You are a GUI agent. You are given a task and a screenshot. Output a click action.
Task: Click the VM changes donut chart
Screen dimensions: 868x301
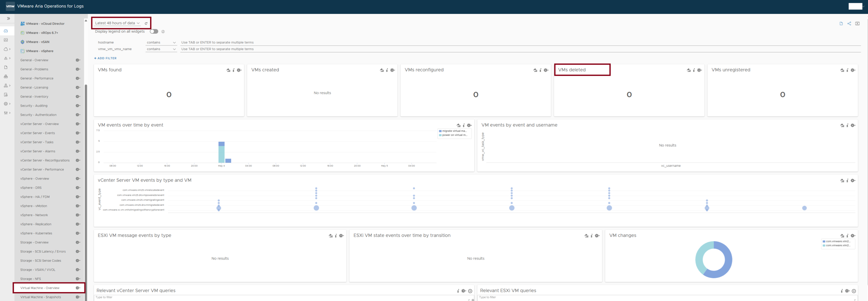tap(714, 260)
